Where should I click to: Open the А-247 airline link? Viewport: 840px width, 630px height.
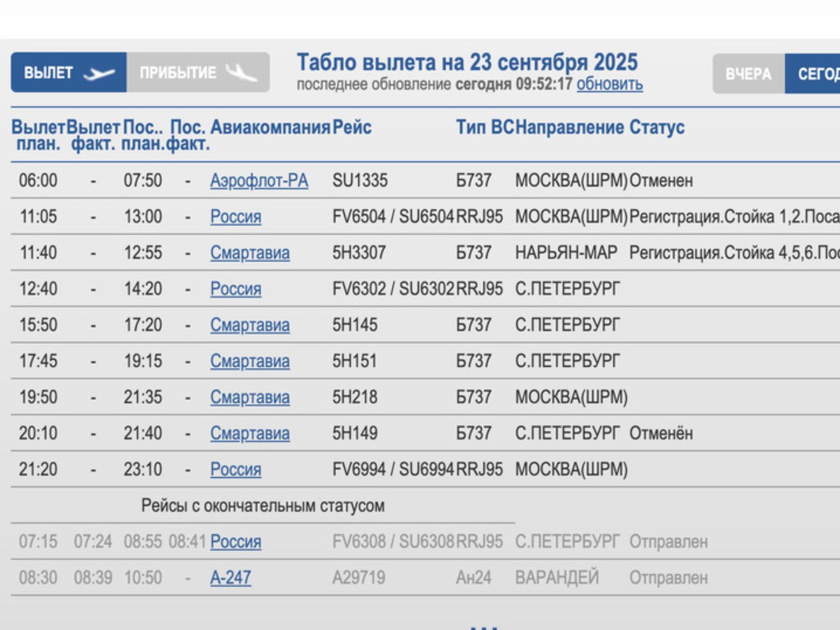pos(230,578)
